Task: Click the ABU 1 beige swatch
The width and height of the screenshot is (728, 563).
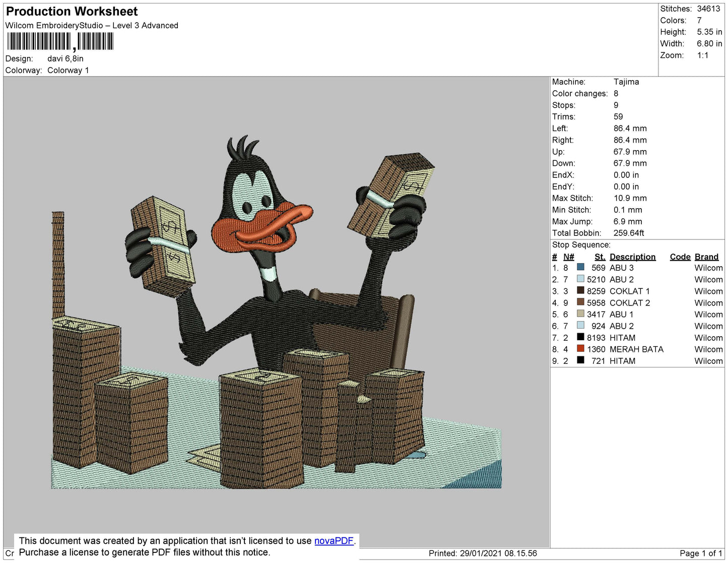Action: (580, 314)
